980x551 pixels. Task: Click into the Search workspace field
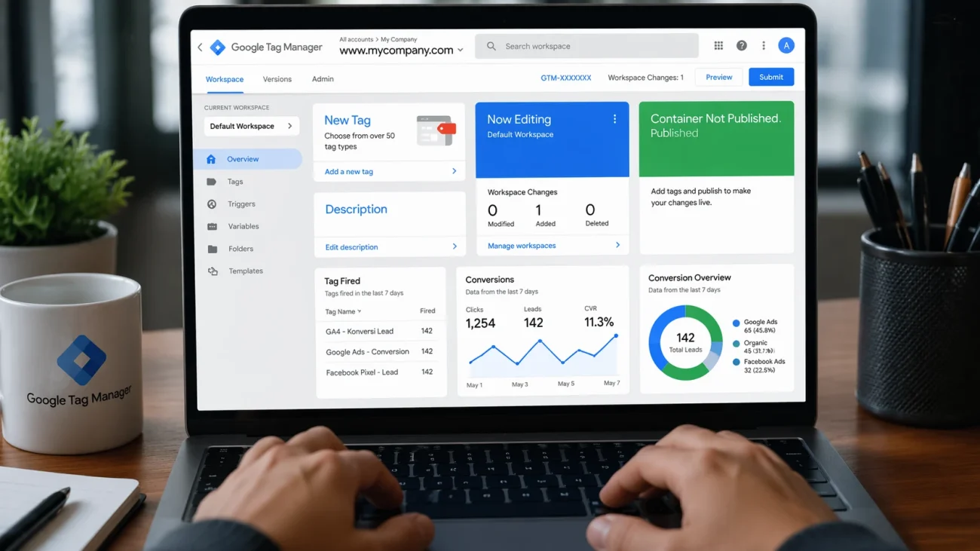pyautogui.click(x=586, y=46)
